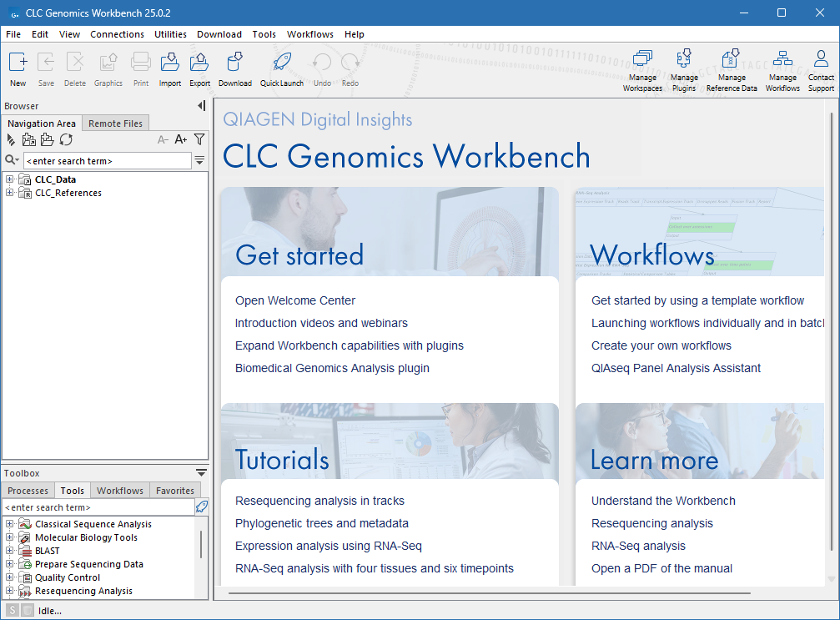Open Create your own workflows link

[661, 345]
